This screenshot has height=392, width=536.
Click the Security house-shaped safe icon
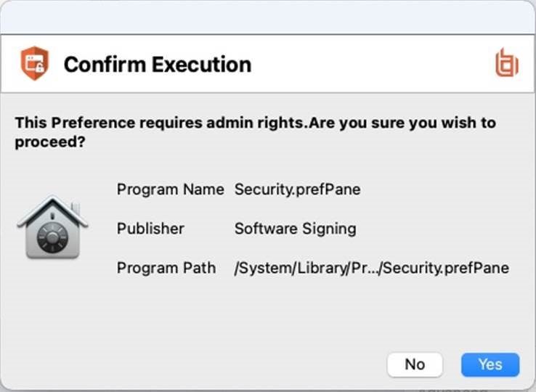[x=52, y=227]
